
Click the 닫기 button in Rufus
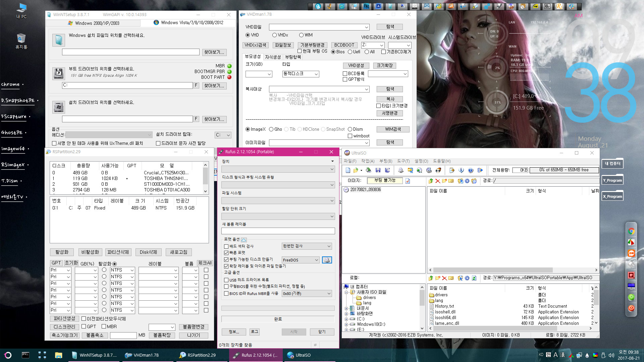(x=322, y=332)
